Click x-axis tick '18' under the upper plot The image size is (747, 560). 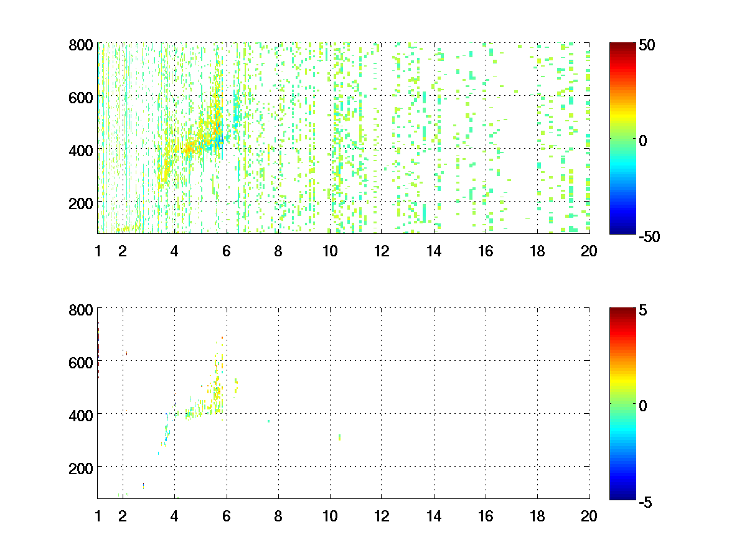tap(537, 251)
